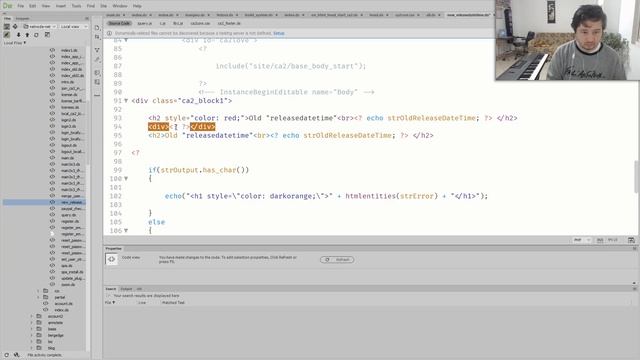Image resolution: width=640 pixels, height=360 pixels.
Task: Click the collapse/expand code icon in toolbar
Action: pyautogui.click(x=97, y=49)
